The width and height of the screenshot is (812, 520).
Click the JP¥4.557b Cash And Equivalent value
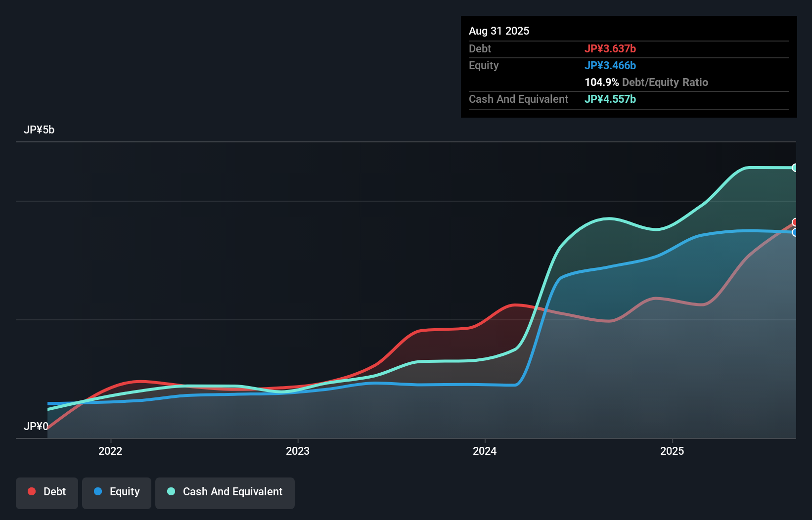coord(611,99)
